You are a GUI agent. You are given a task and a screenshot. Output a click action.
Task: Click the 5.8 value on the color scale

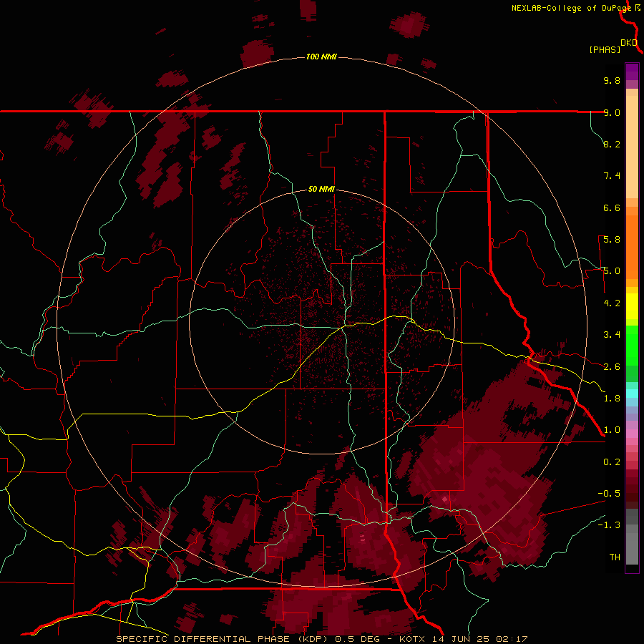point(612,240)
